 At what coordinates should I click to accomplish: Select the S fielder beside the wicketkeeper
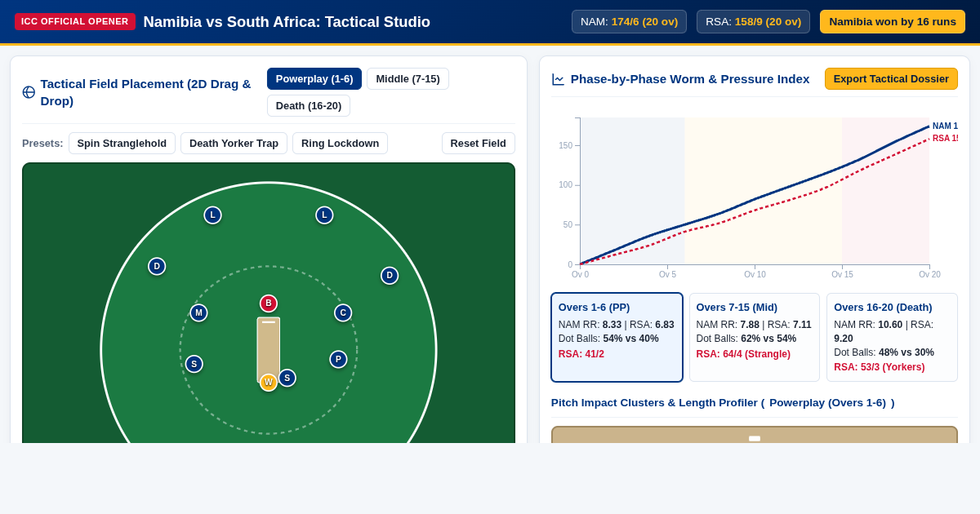[287, 379]
